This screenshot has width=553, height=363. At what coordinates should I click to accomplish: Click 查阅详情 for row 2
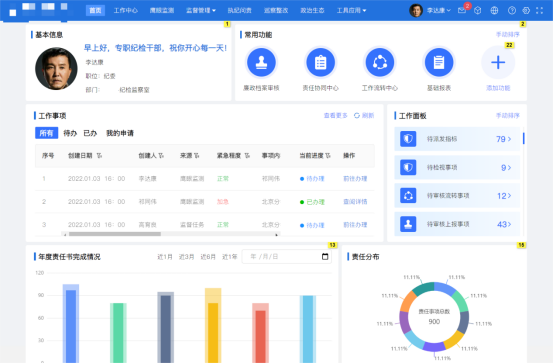tap(355, 201)
